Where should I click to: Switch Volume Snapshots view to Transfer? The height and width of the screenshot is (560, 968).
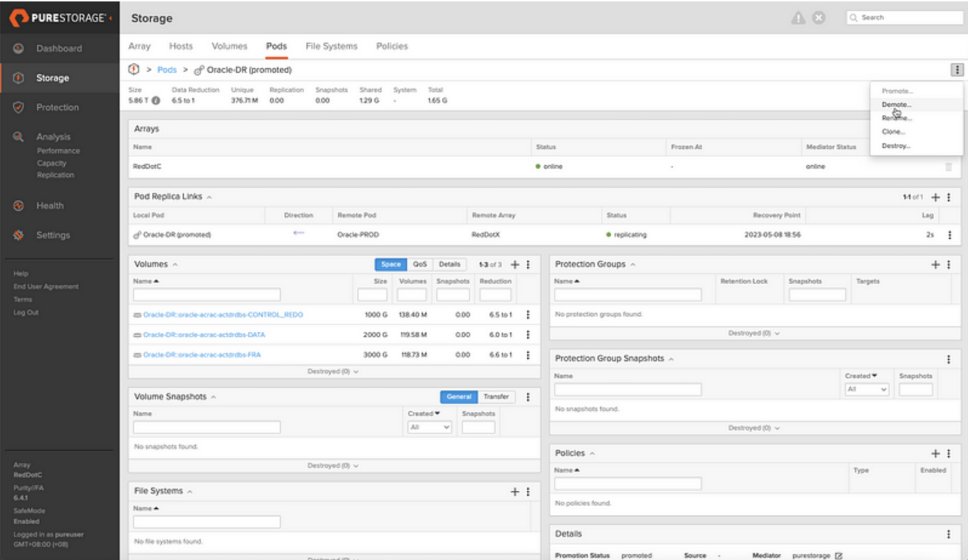tap(496, 397)
